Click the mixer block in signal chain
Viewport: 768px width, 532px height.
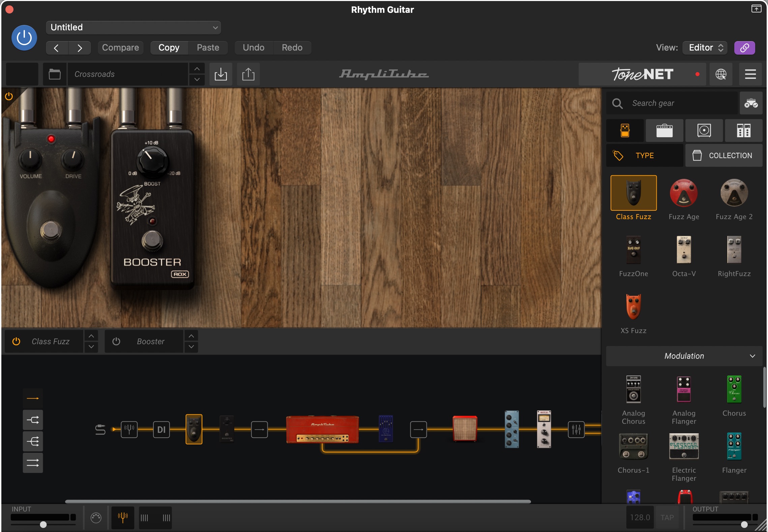pos(576,430)
